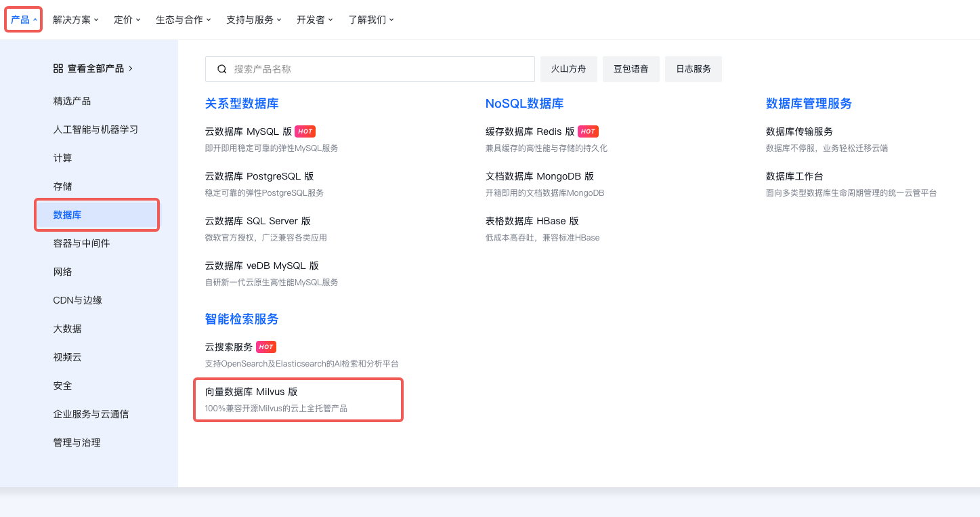
Task: Open 向量数据库 Milvus 版 product
Action: (251, 392)
